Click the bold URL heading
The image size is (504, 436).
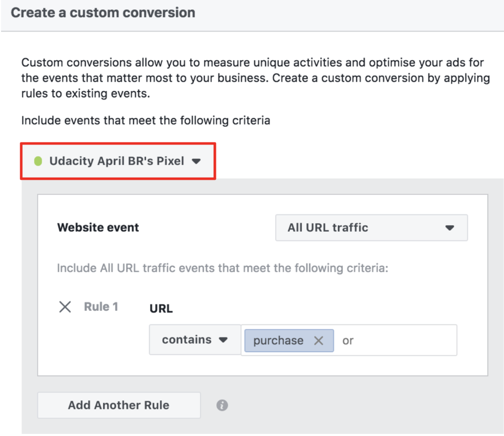click(161, 309)
